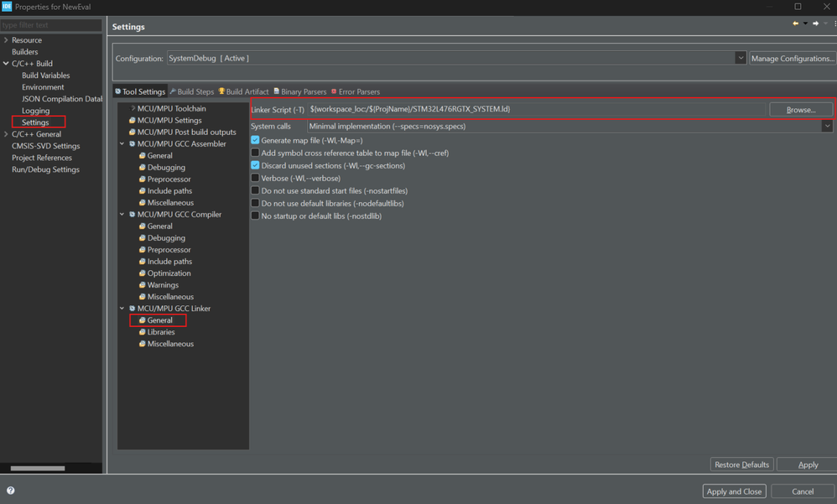Collapse the MCU/MPU GCC Linker node

(x=122, y=308)
